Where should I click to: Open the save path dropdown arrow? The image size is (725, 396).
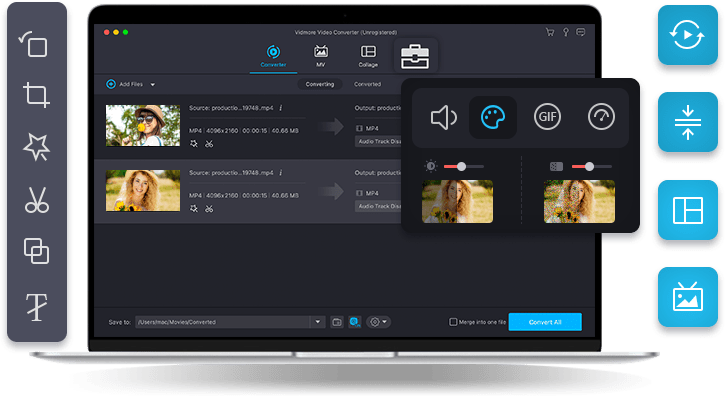point(318,322)
